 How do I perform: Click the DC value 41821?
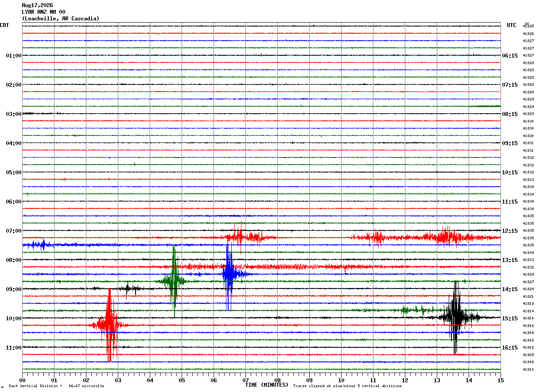point(528,296)
